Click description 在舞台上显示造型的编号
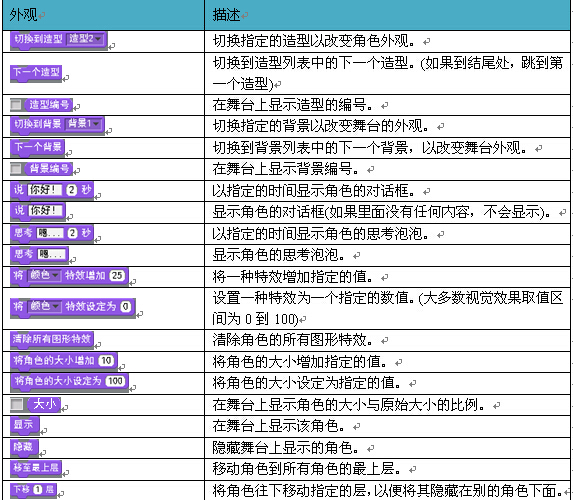 (x=293, y=105)
